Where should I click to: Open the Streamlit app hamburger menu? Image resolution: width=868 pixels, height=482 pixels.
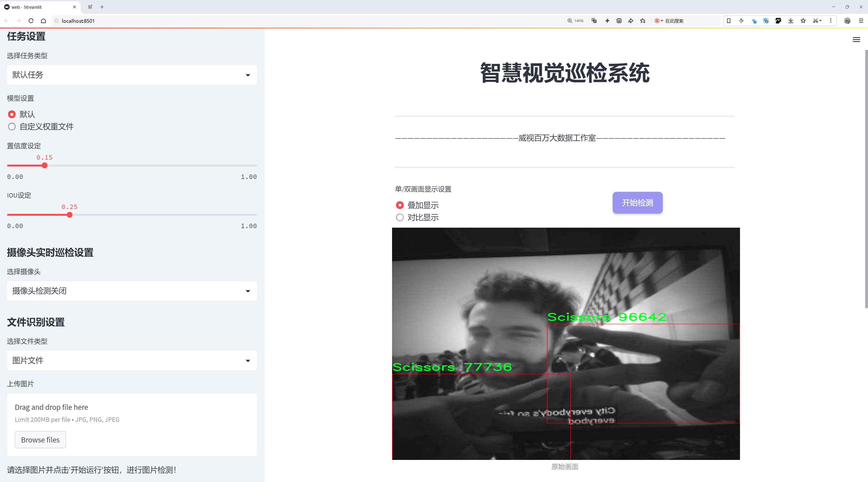click(x=856, y=40)
